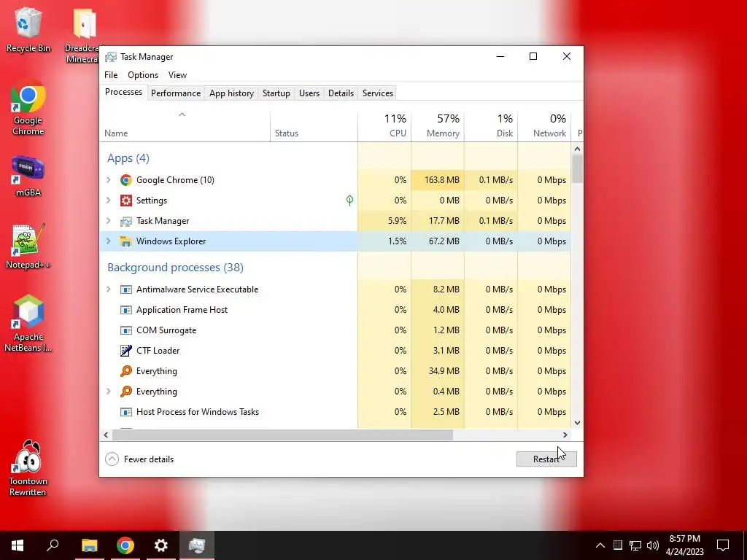The width and height of the screenshot is (747, 560).
Task: Sort by the Disk column header
Action: point(491,127)
